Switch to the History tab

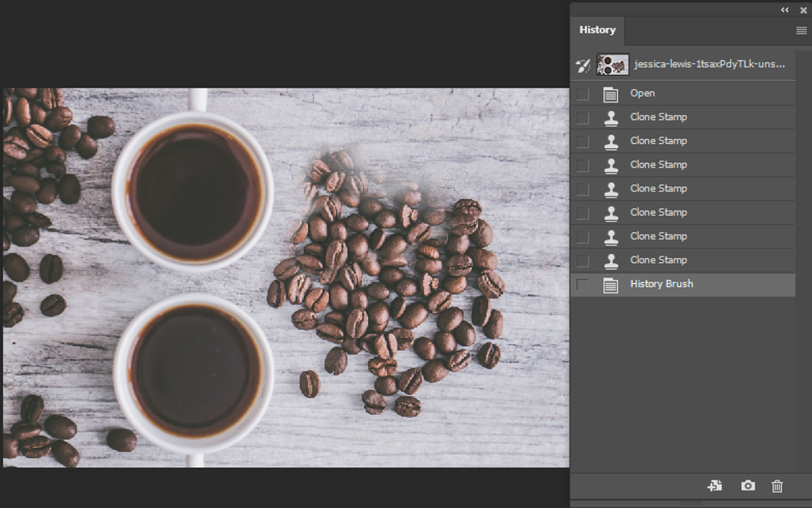(597, 30)
